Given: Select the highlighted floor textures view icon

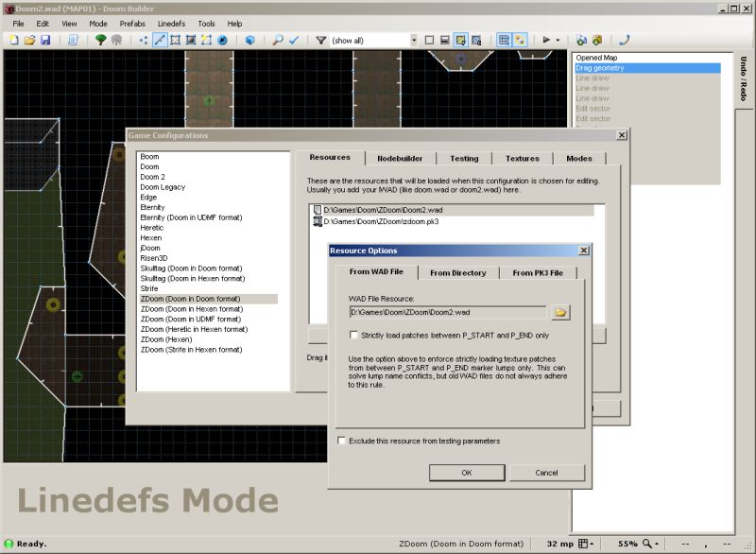Looking at the screenshot, I should coord(460,41).
